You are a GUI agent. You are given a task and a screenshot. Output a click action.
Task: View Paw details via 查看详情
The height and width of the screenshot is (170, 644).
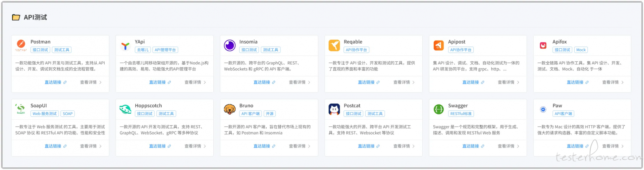point(613,146)
